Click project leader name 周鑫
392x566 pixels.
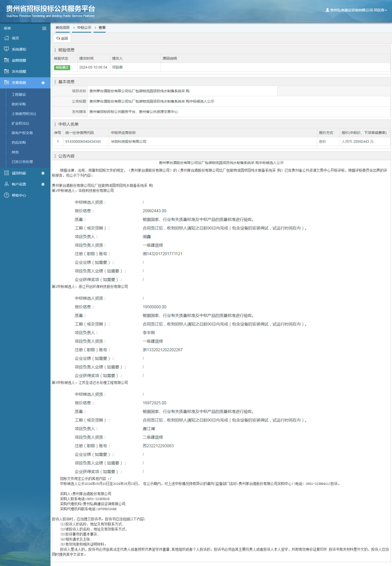coord(147,237)
